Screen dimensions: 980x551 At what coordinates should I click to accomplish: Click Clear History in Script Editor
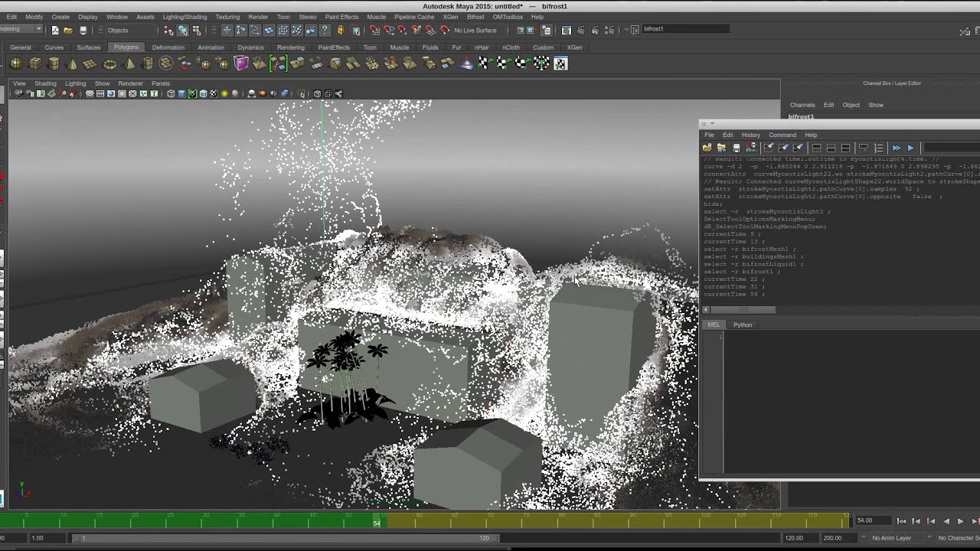click(769, 148)
